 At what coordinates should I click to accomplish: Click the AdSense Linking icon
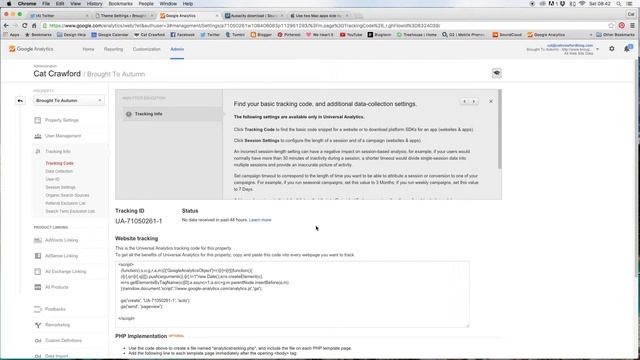coord(38,256)
